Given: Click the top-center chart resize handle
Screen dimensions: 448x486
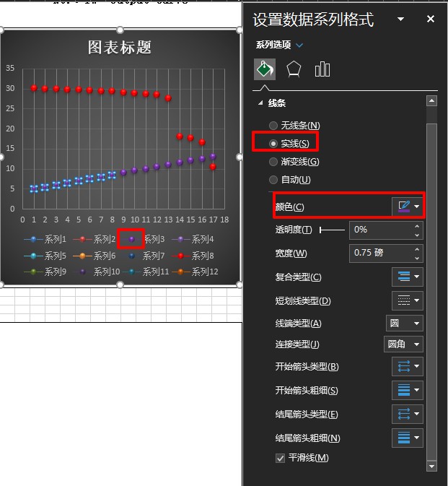Looking at the screenshot, I should pyautogui.click(x=120, y=30).
